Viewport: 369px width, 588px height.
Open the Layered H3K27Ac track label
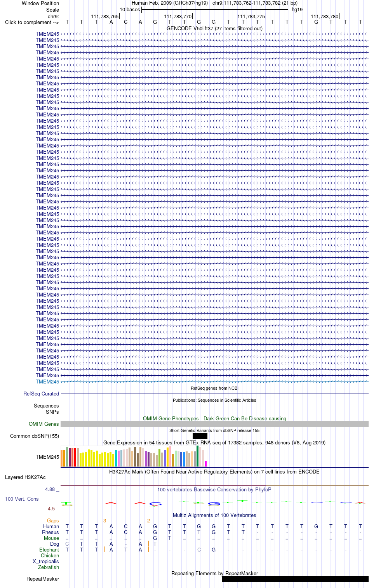pyautogui.click(x=25, y=477)
